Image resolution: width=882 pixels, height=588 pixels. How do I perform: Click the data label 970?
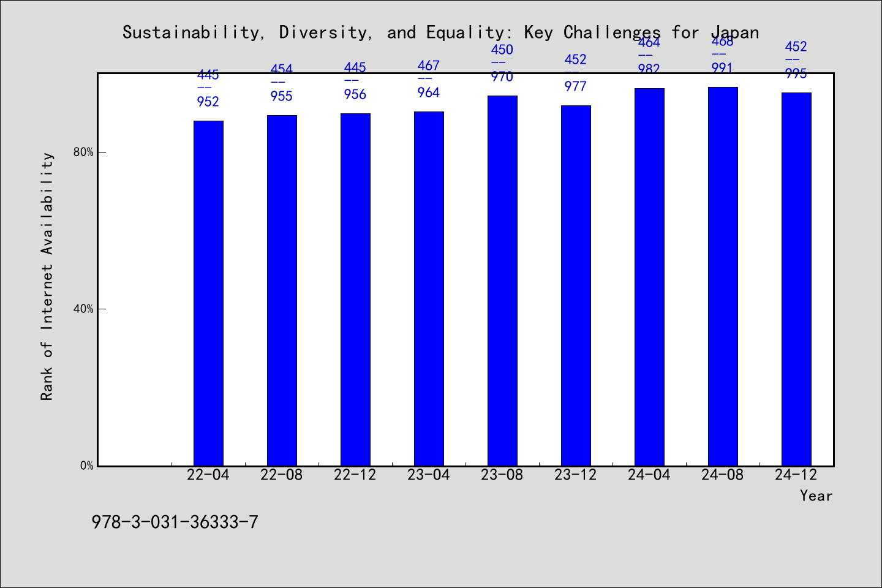pos(502,77)
